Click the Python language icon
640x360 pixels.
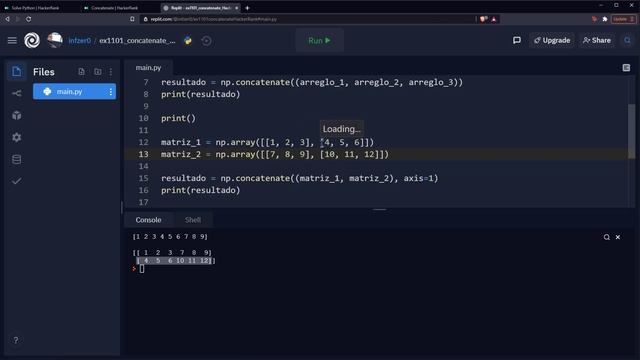(x=188, y=40)
